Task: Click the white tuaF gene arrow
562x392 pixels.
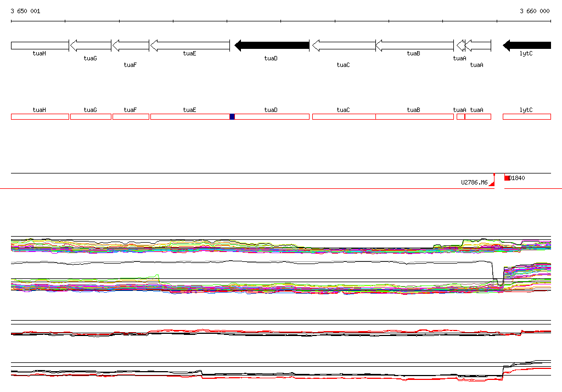Action: tap(131, 46)
